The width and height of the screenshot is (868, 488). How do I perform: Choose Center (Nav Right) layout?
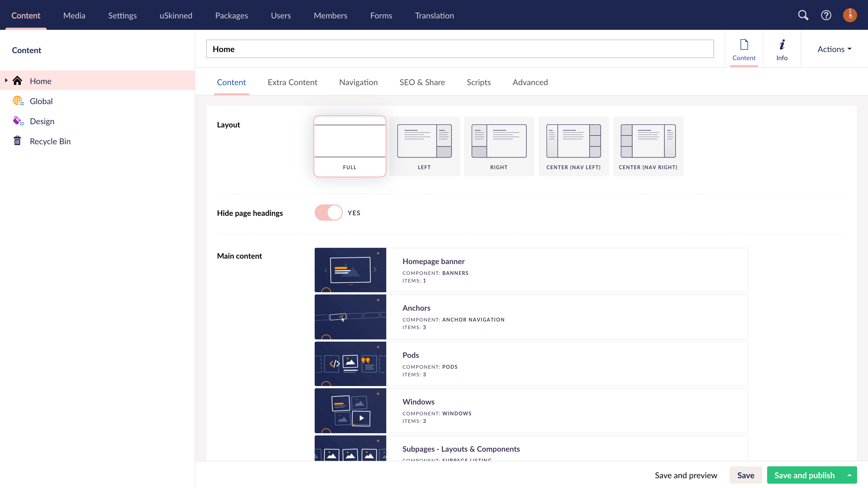648,146
